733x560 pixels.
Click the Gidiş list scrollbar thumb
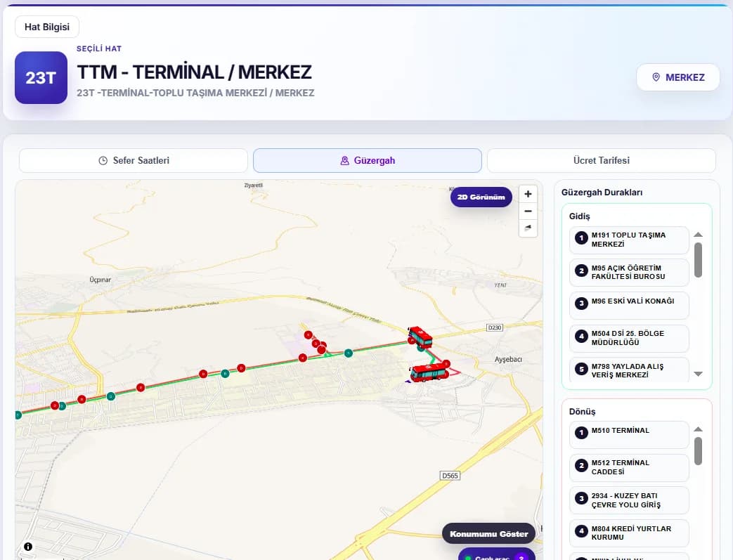click(698, 260)
